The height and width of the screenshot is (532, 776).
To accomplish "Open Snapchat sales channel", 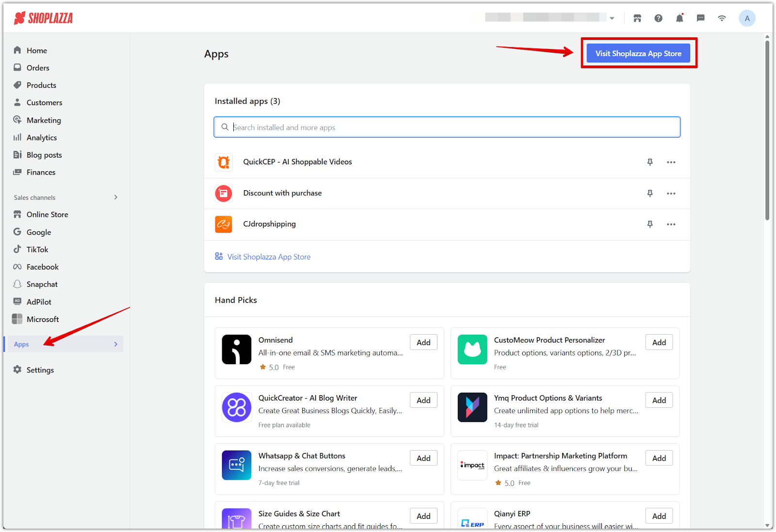I will (x=42, y=285).
